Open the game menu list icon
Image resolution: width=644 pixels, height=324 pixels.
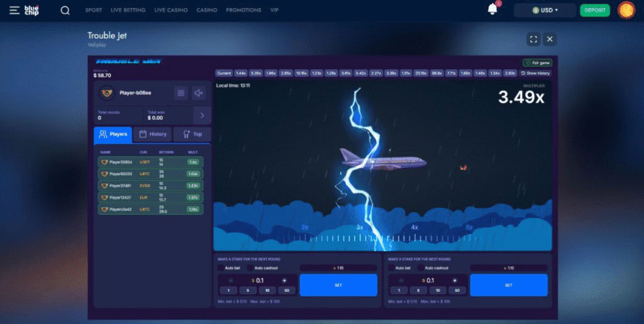(181, 93)
